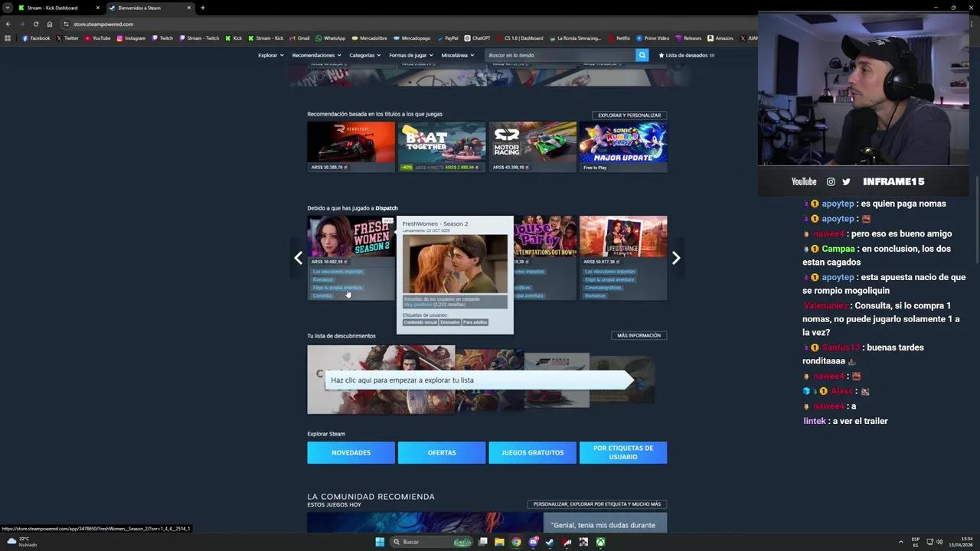Click the browser home icon

[x=50, y=24]
